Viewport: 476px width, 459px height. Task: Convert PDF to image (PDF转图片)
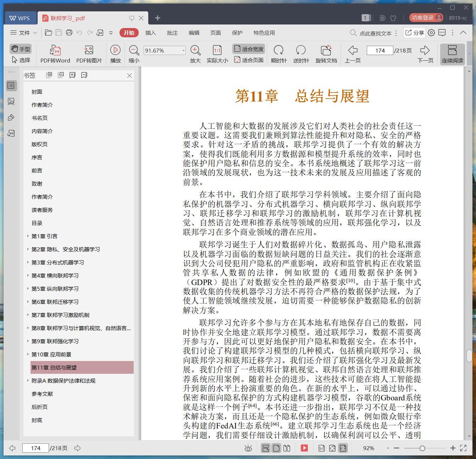coord(89,54)
